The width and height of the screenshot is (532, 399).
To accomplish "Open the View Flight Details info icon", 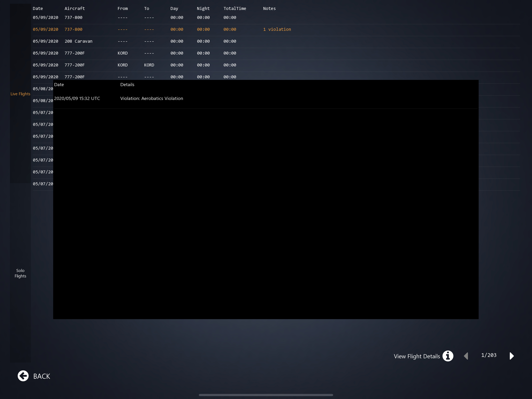I will coord(448,356).
